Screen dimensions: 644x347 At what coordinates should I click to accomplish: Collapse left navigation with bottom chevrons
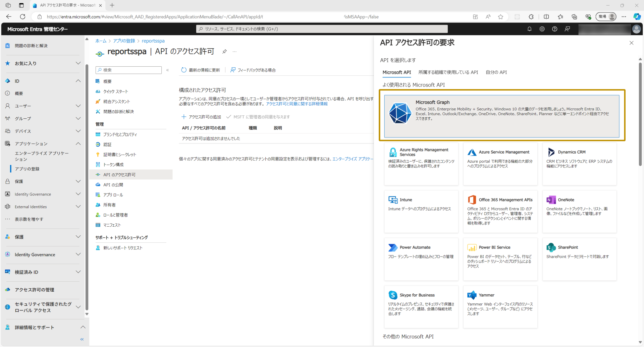pyautogui.click(x=82, y=339)
